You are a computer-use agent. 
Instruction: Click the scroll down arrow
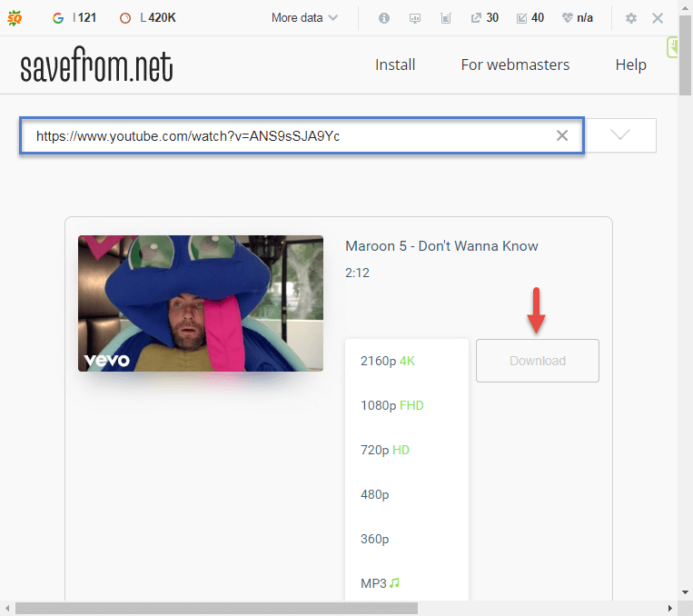point(685,592)
